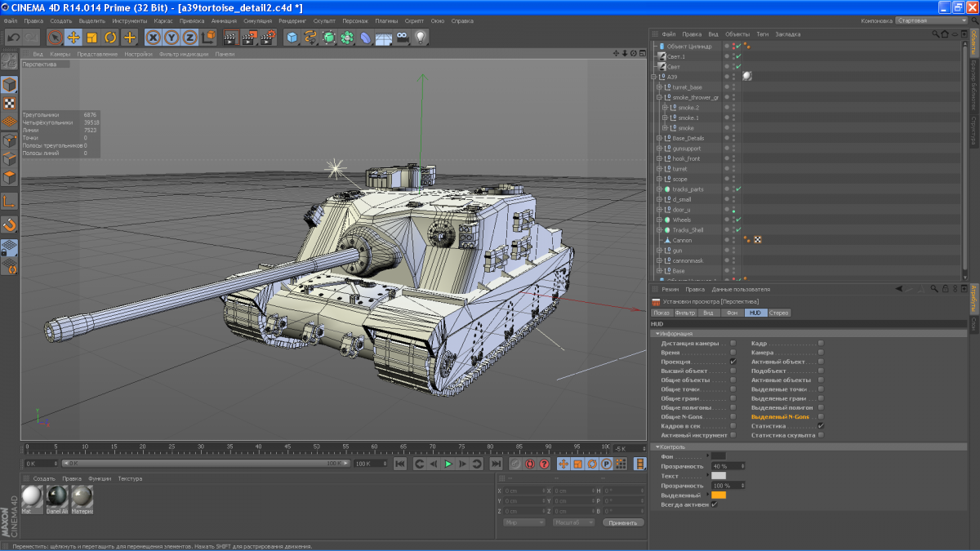Toggle the X axis lock button
The image size is (980, 551).
tap(153, 37)
